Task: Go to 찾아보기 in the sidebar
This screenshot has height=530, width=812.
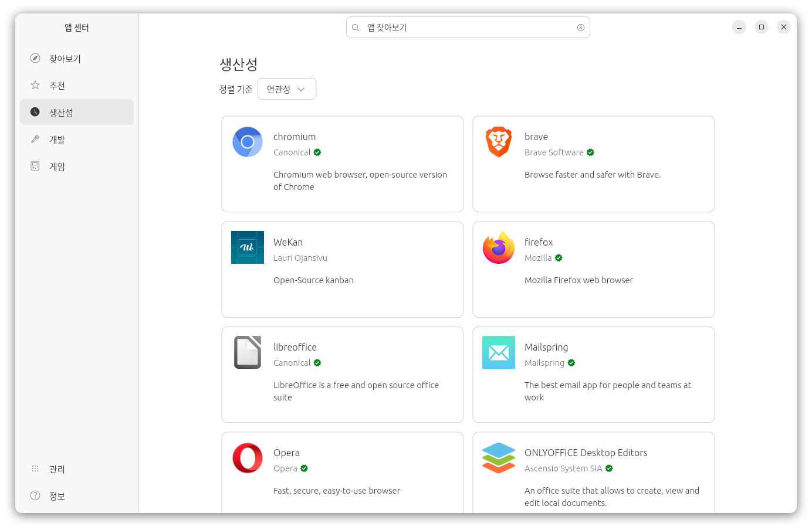Action: point(77,58)
